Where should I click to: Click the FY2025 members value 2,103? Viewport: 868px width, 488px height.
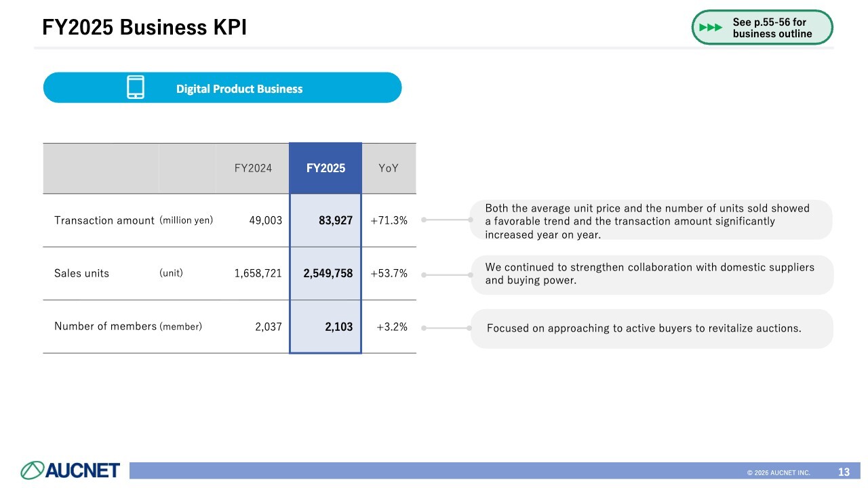(338, 327)
